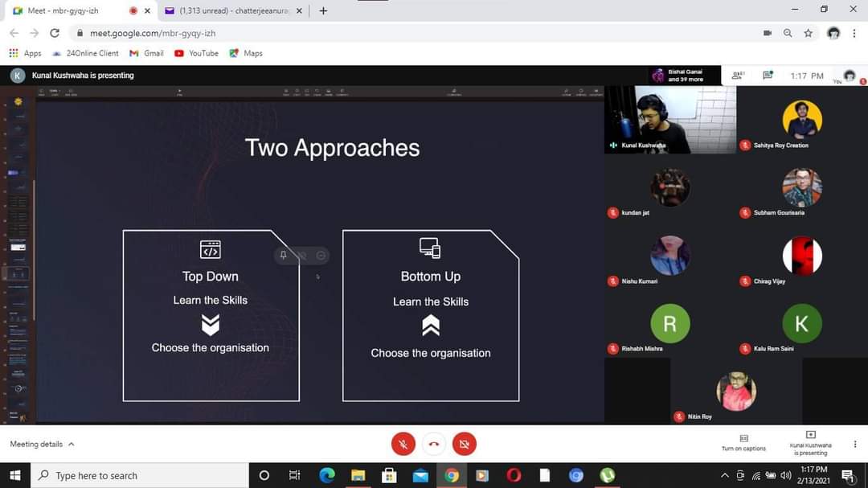
Task: Open the meeting chat icon
Action: point(768,76)
